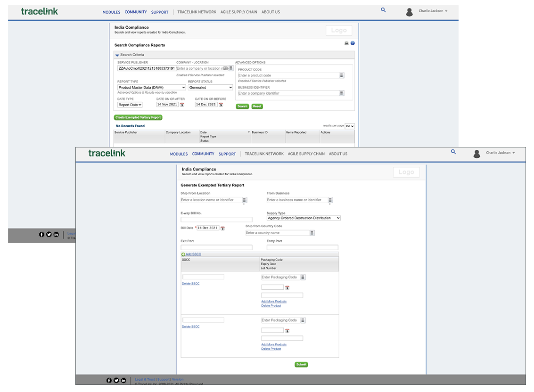Open Charlie Jackson user menu in back window

(x=433, y=11)
